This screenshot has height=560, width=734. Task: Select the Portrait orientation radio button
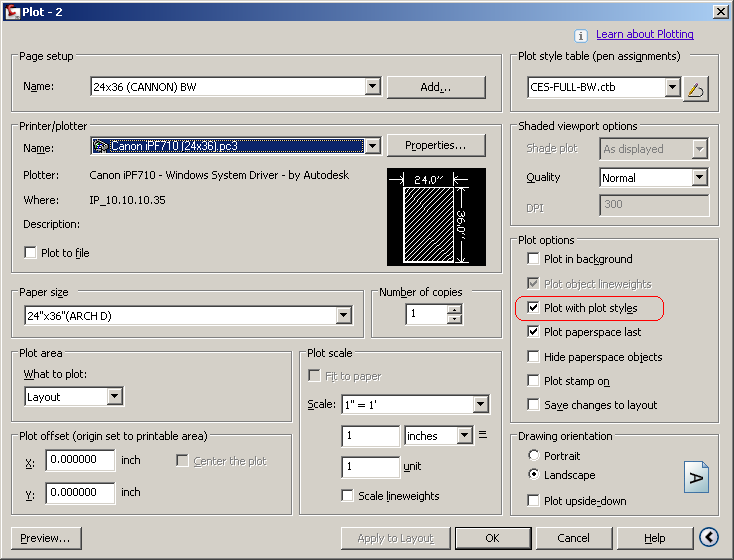pyautogui.click(x=533, y=455)
